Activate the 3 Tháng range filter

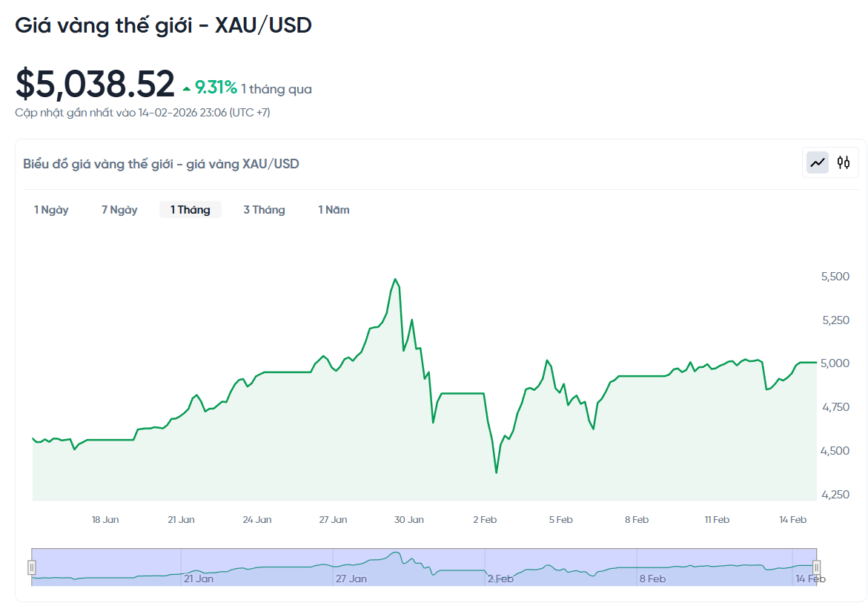264,209
